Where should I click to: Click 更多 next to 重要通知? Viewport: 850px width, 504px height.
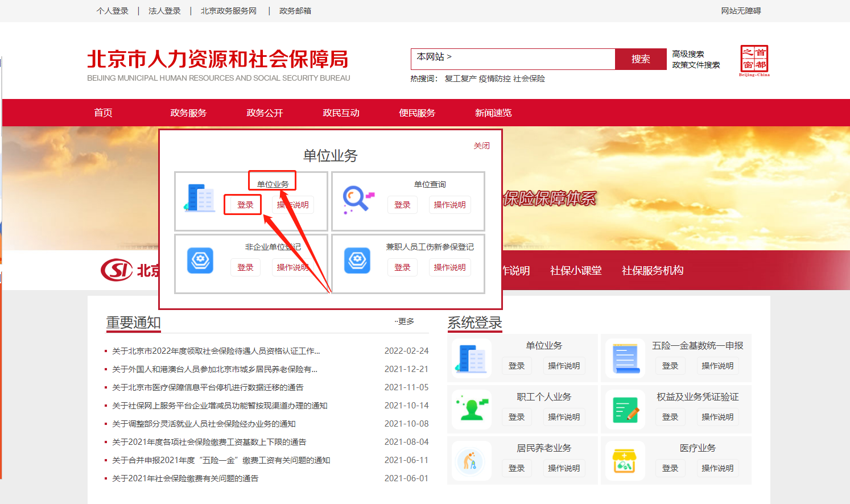pyautogui.click(x=405, y=321)
